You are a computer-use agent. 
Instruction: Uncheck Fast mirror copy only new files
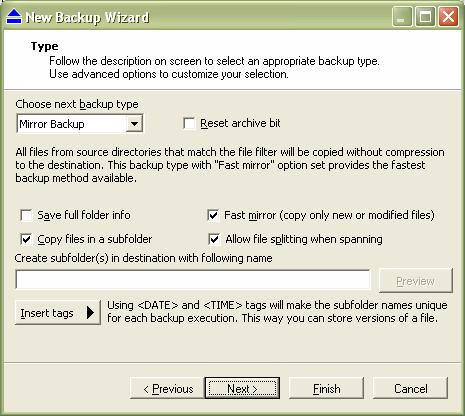tap(213, 215)
